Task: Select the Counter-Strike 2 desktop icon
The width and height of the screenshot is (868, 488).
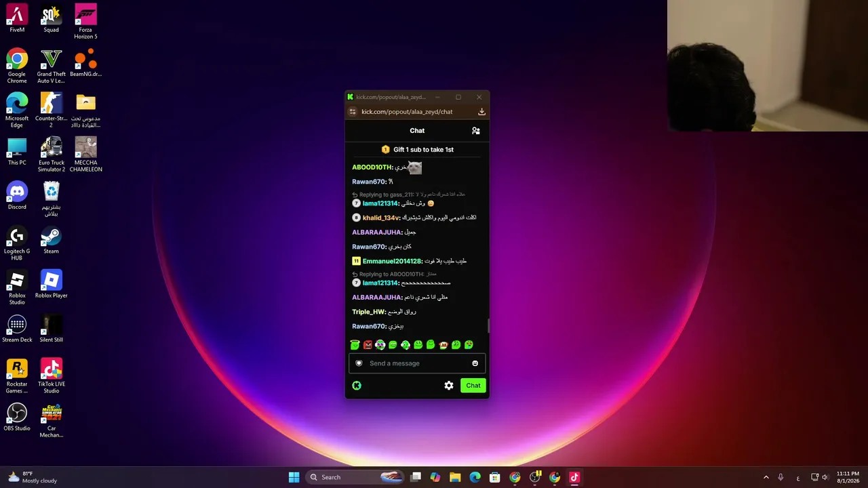Action: click(51, 110)
